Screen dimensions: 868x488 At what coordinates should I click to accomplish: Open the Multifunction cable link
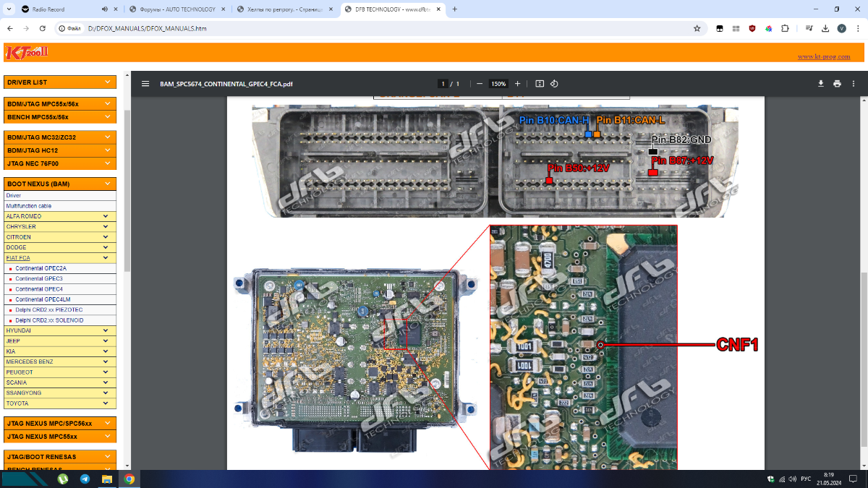[28, 206]
